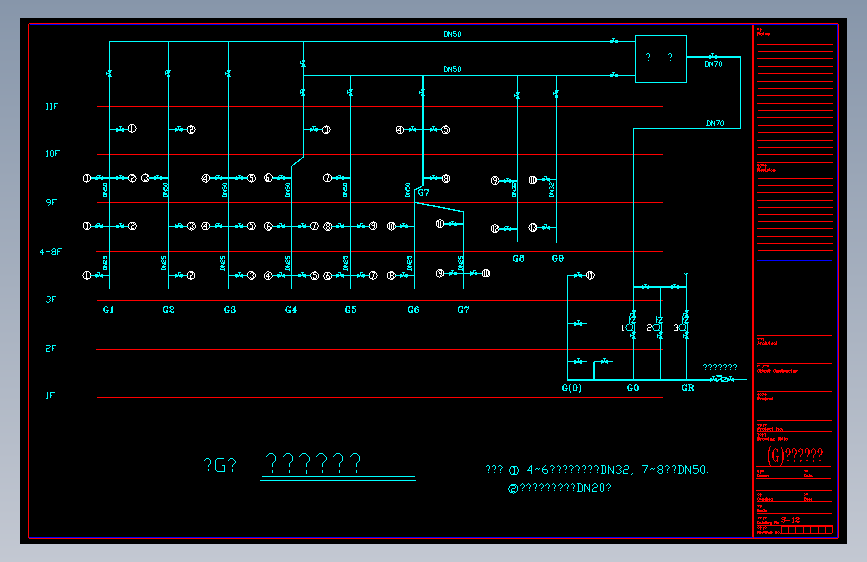Select the valve symbol on the tank's DN70 outlet
This screenshot has width=867, height=562.
pyautogui.click(x=713, y=56)
